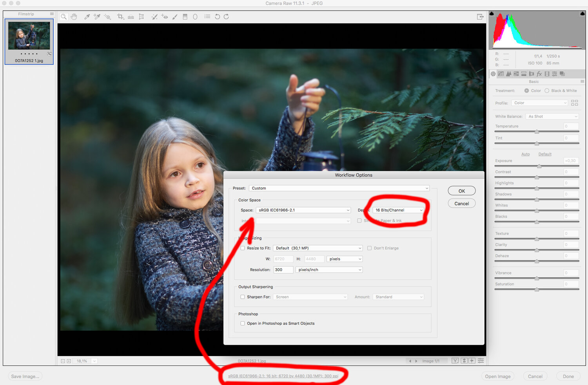Open the Effects fx panel tab
This screenshot has height=385, width=588.
click(x=539, y=74)
